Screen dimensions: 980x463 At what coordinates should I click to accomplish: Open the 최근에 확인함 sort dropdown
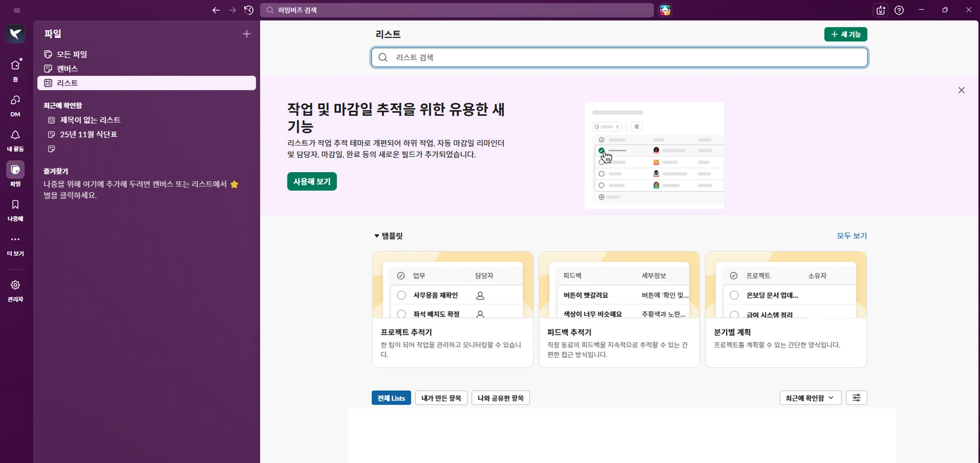pos(810,398)
